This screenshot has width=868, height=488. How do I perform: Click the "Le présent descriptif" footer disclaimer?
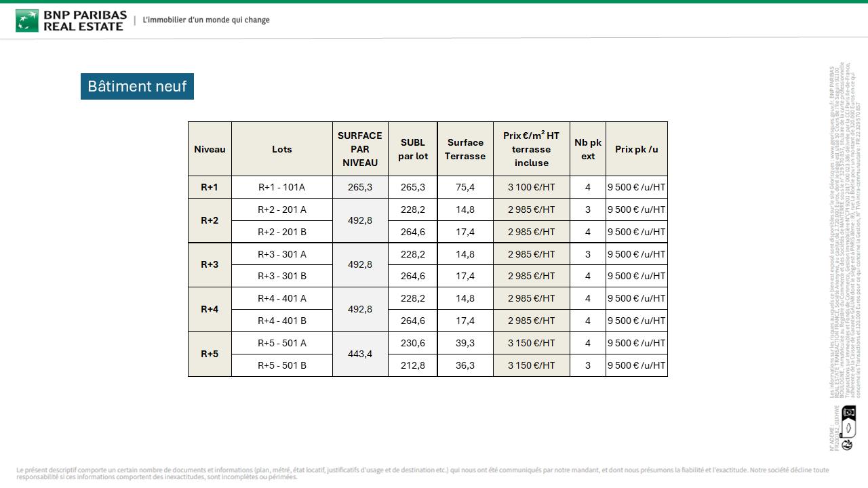click(x=422, y=473)
